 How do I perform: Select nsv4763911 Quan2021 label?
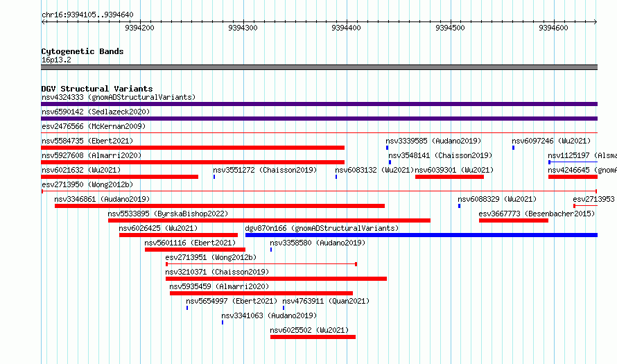326,301
